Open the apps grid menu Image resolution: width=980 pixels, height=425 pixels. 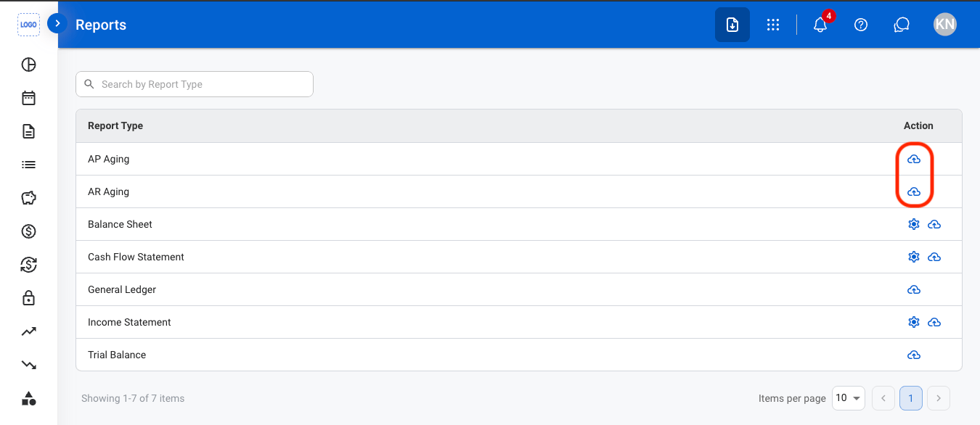(773, 25)
